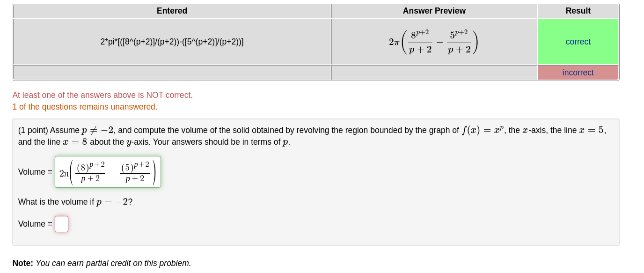Click the empty second Entered row cell
The width and height of the screenshot is (644, 273).
(172, 72)
